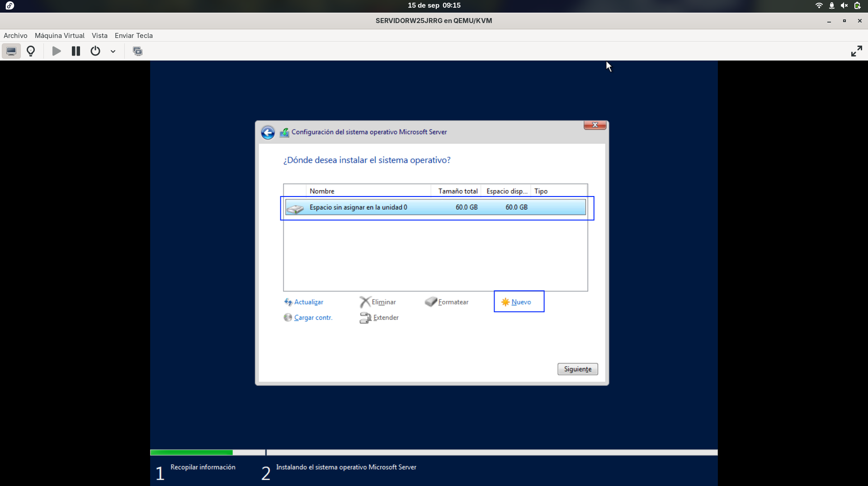Click the microphone indicator in top bar

[x=832, y=5]
